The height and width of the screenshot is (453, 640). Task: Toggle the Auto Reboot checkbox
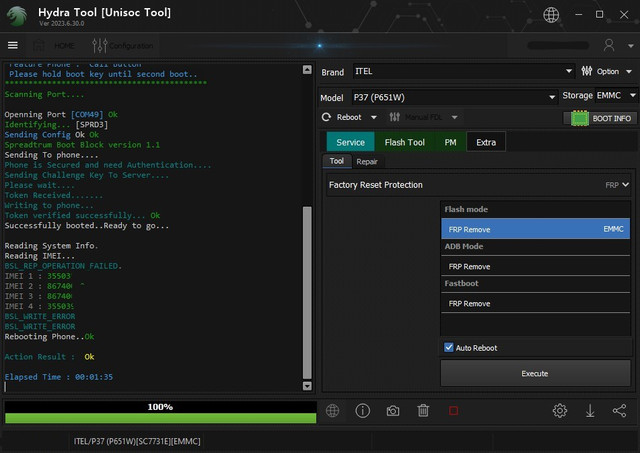point(449,347)
